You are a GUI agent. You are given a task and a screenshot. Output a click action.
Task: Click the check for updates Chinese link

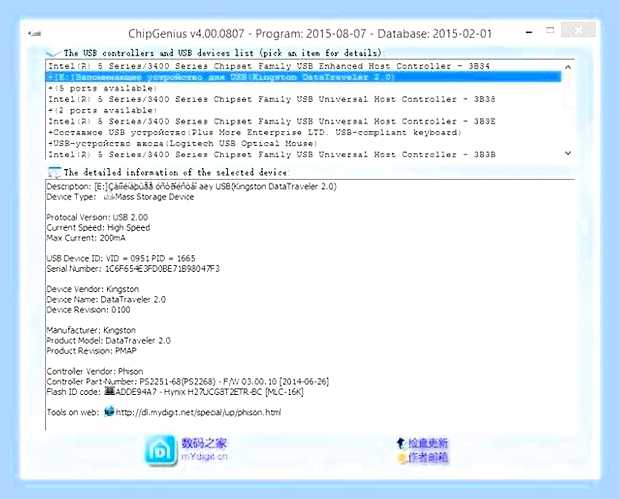[x=428, y=443]
